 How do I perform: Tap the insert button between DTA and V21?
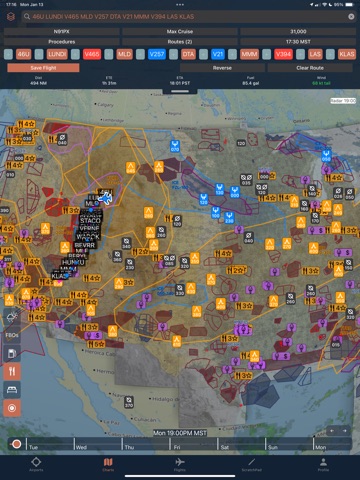point(203,54)
